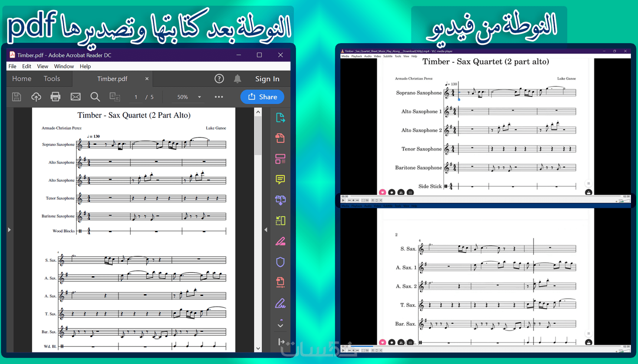Image resolution: width=638 pixels, height=364 pixels.
Task: Click the cloud upload icon in Acrobat toolbar
Action: tap(36, 97)
